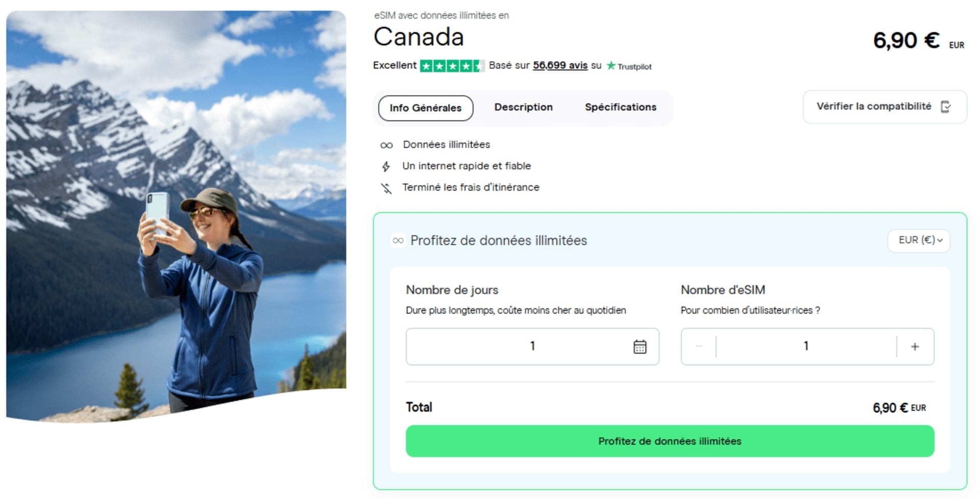The width and height of the screenshot is (980, 499).
Task: Open the days selector showing 1
Action: click(x=532, y=346)
